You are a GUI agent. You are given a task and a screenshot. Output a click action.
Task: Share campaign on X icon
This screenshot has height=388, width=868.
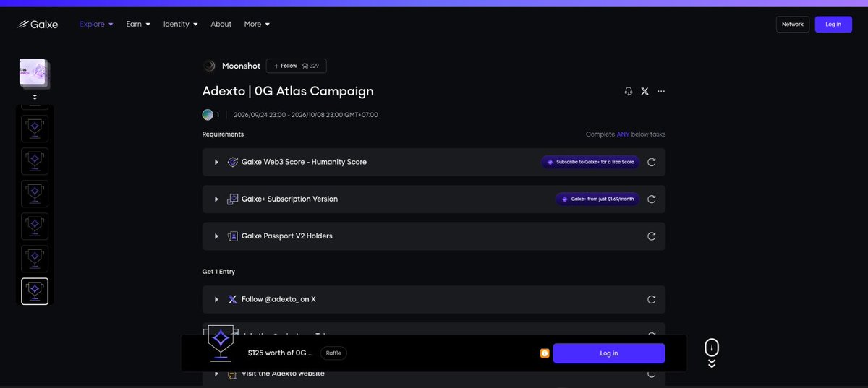point(644,92)
